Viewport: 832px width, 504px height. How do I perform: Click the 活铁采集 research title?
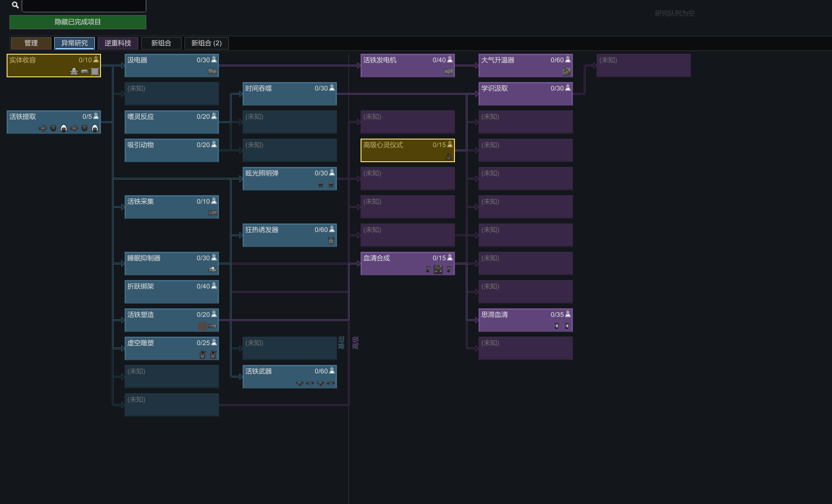(x=141, y=201)
